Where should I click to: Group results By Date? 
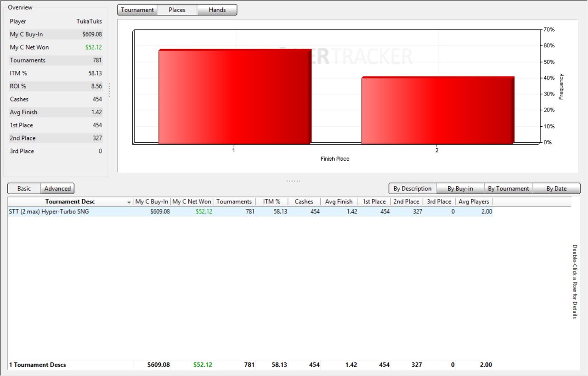(x=556, y=188)
